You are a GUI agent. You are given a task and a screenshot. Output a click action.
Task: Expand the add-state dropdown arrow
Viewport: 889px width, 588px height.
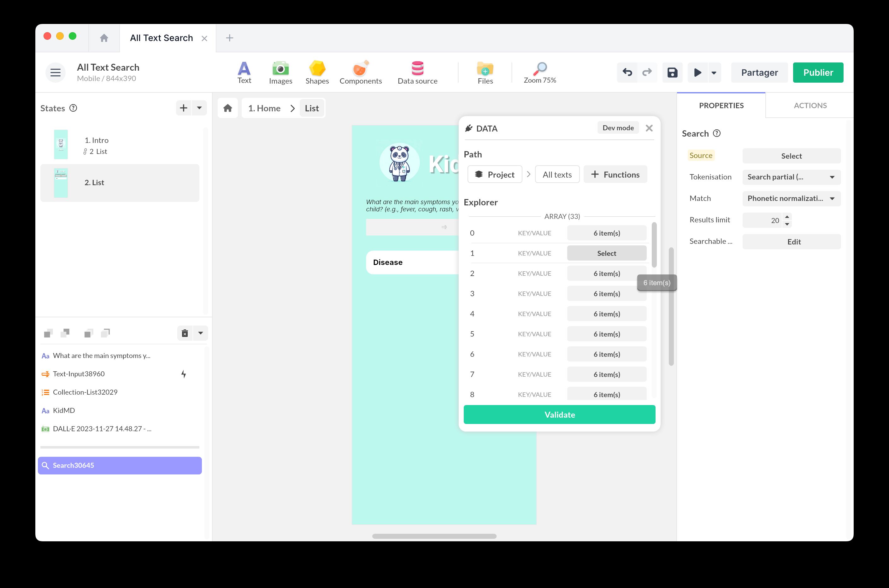click(x=199, y=108)
